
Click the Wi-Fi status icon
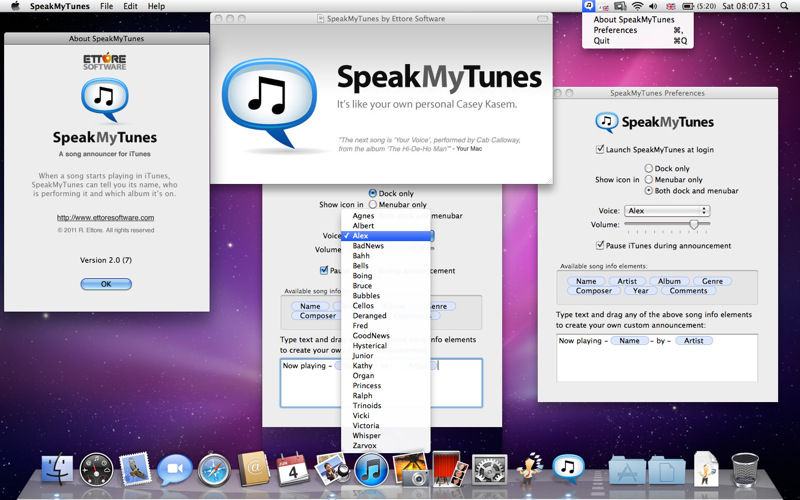[x=637, y=6]
